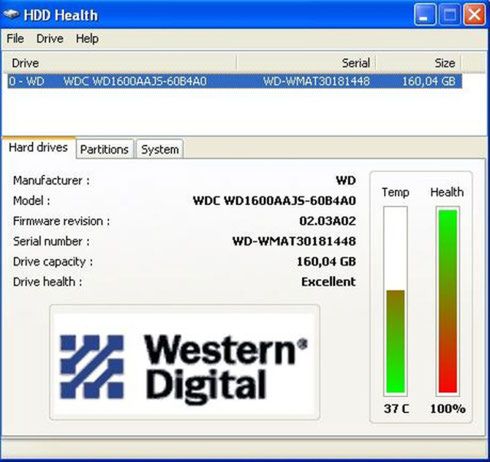The width and height of the screenshot is (490, 462).
Task: Click the detail-panel model value WDC WD1600AAJS-60B4A0
Action: point(274,201)
